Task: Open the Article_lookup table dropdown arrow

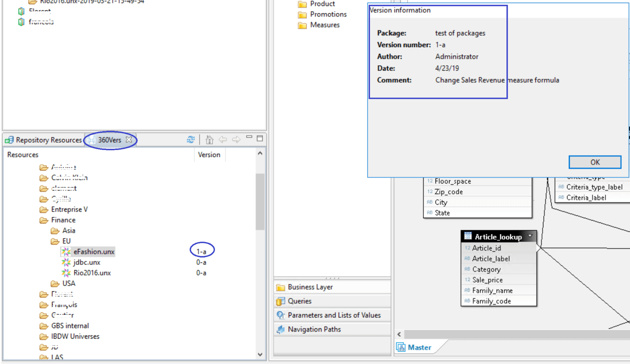Action: point(530,236)
